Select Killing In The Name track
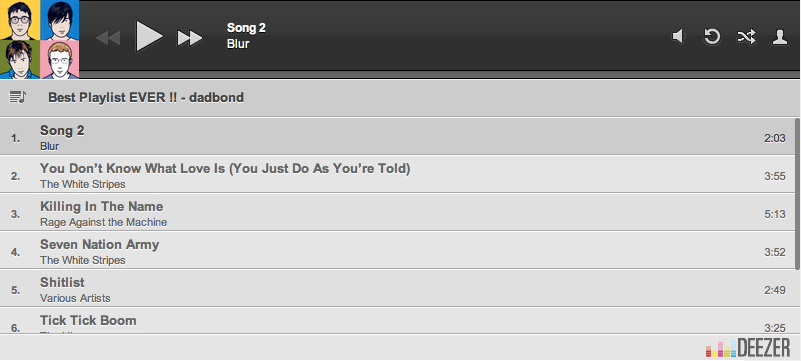The height and width of the screenshot is (361, 801). 397,212
